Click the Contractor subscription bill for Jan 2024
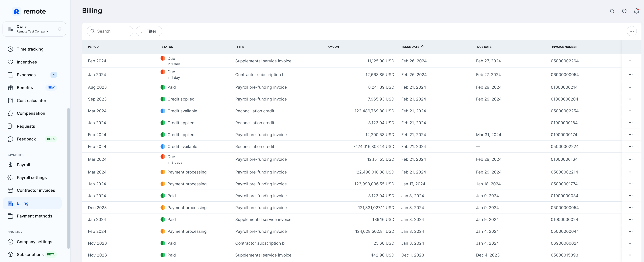This screenshot has height=262, width=644. (261, 75)
